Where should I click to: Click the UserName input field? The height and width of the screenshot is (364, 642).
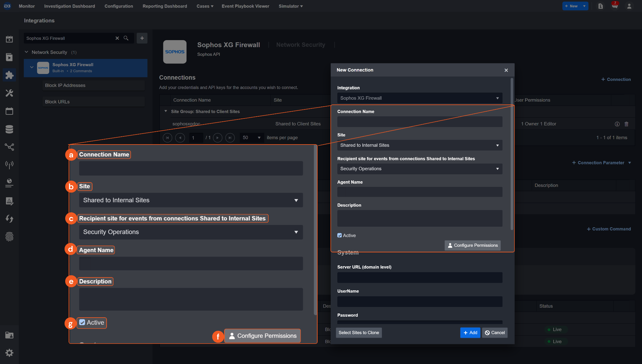pos(420,302)
